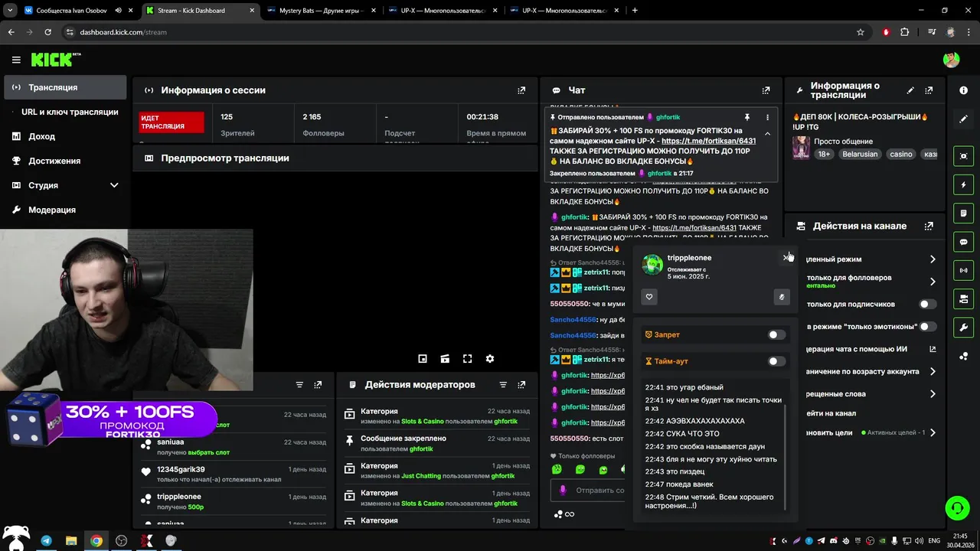Expand the Студия sidebar section
The width and height of the screenshot is (980, 551).
tap(114, 185)
